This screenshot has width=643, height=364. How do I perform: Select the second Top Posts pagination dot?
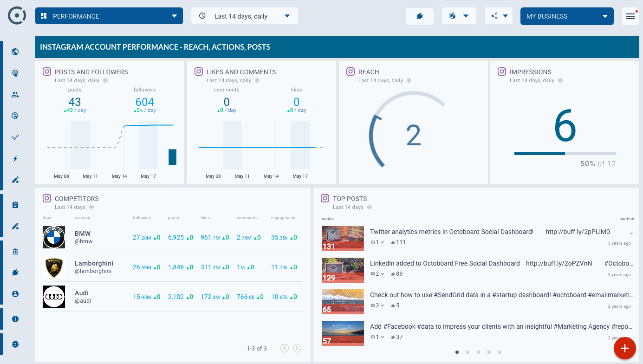click(x=468, y=352)
